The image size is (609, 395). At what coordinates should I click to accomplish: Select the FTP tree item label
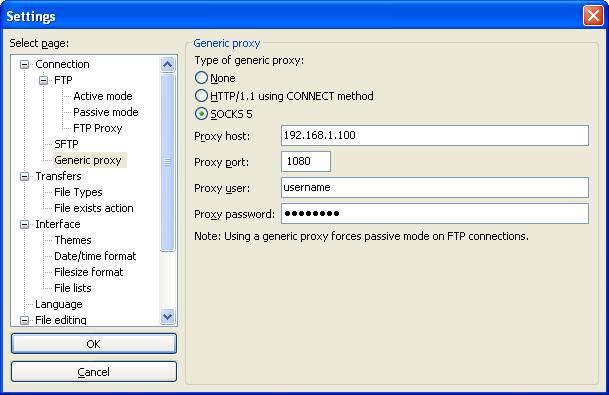[x=63, y=80]
